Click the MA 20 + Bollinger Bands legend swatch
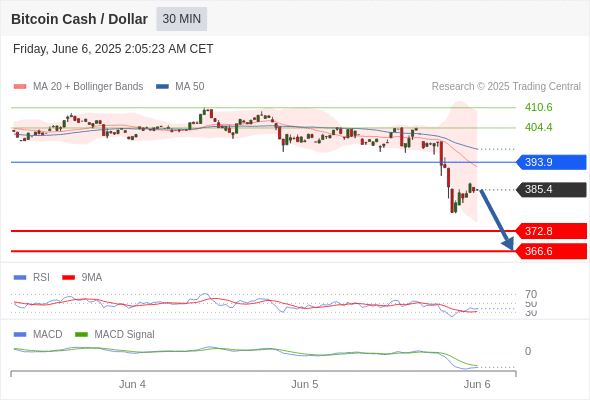 coord(20,87)
